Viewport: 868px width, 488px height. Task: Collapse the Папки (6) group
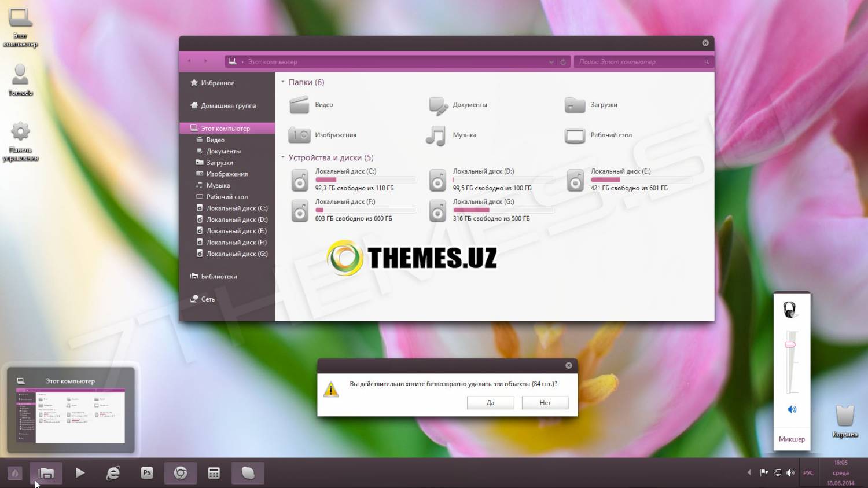coord(283,82)
